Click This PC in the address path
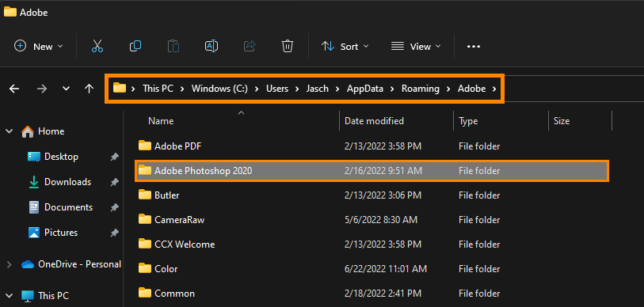This screenshot has height=307, width=644. tap(158, 89)
